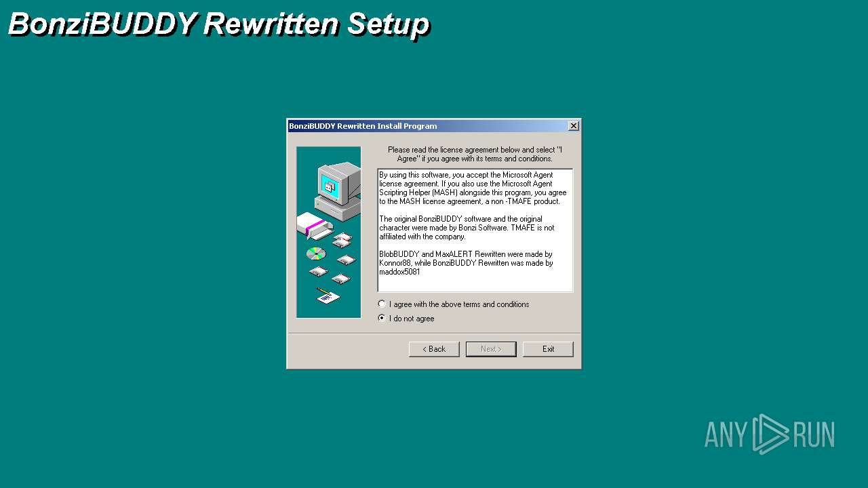The image size is (868, 488).
Task: Click the "Please read the license agreement" instruction
Action: point(475,154)
